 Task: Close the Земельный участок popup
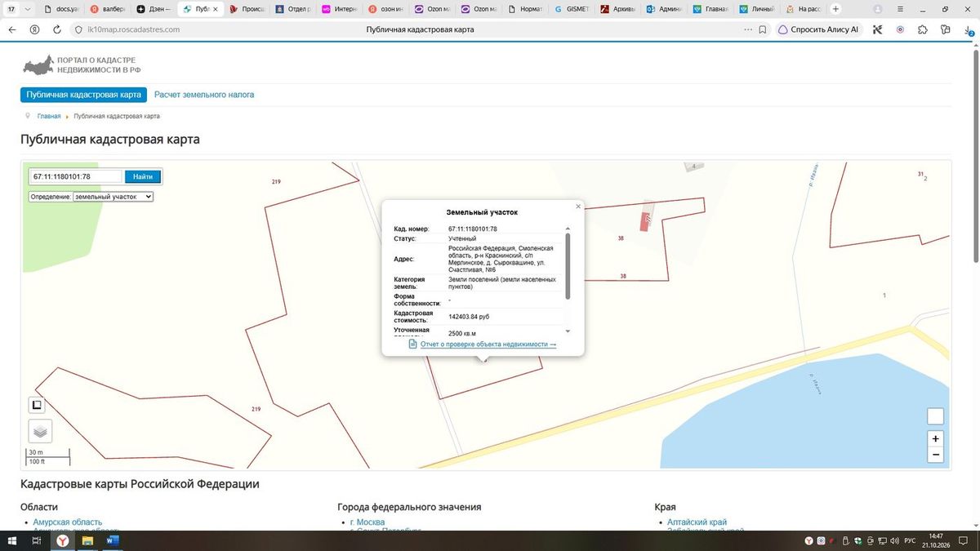[578, 207]
